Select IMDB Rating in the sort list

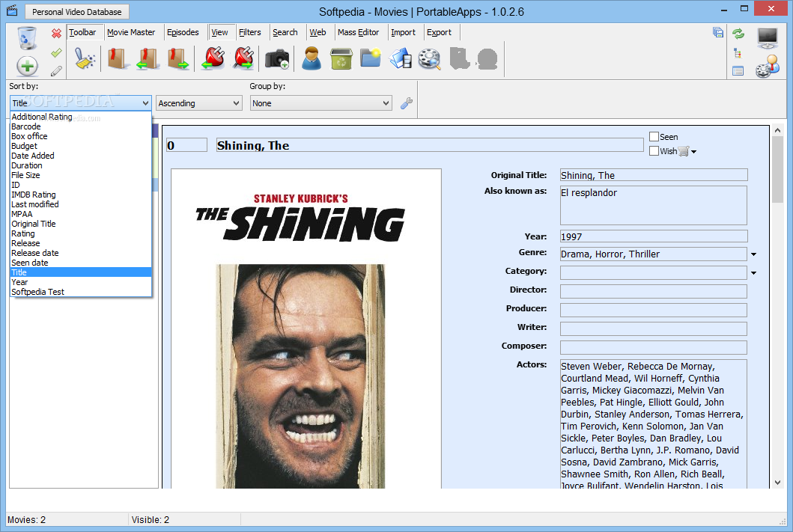tap(80, 195)
